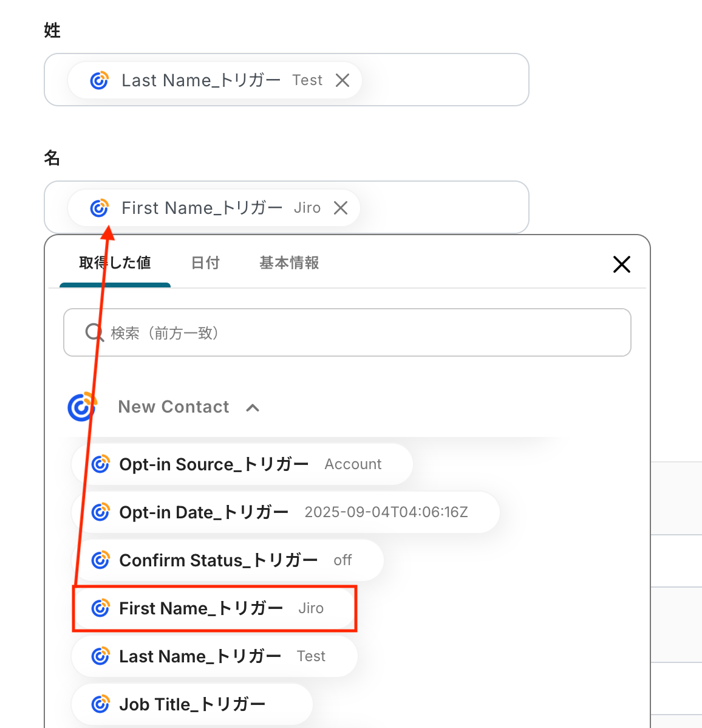The width and height of the screenshot is (702, 728).
Task: Click the New Contact app logo
Action: click(82, 407)
